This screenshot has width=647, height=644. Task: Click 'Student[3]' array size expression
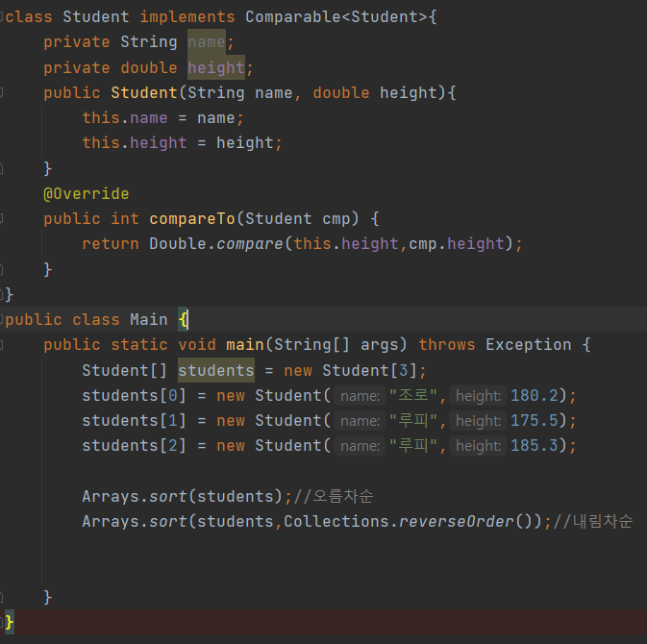pos(369,370)
